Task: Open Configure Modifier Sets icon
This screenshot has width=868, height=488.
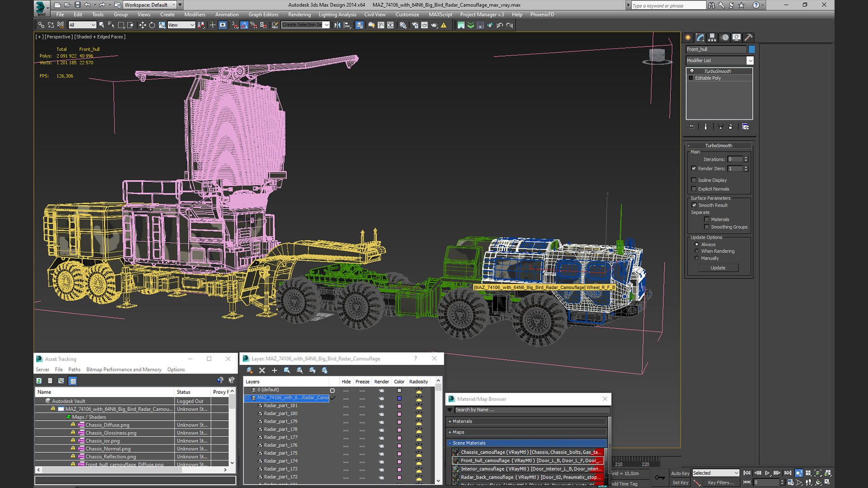Action: (x=745, y=127)
